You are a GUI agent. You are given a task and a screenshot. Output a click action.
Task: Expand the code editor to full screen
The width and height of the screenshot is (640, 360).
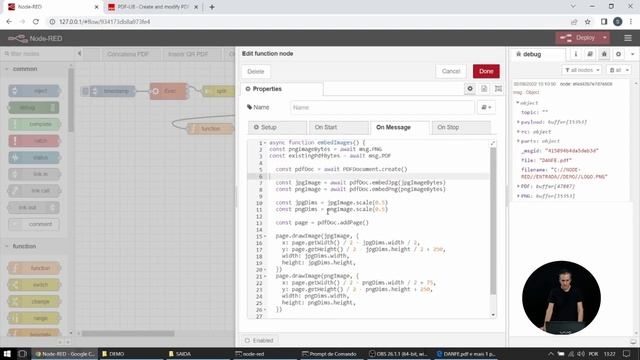pyautogui.click(x=493, y=143)
